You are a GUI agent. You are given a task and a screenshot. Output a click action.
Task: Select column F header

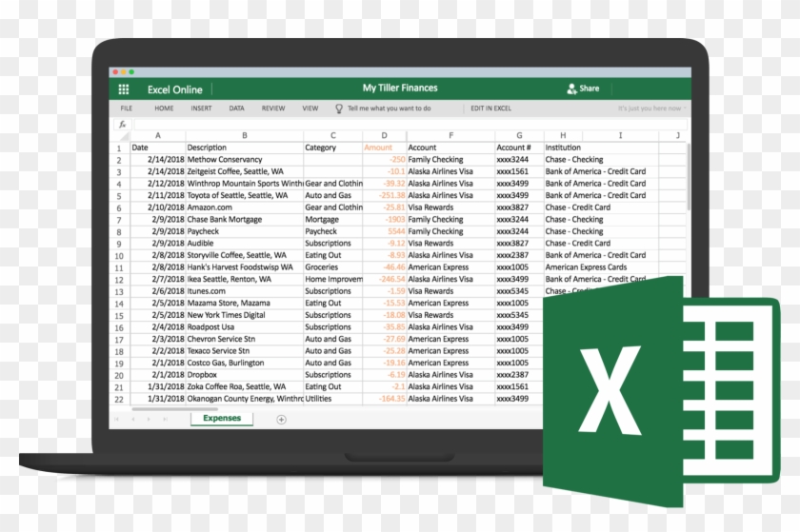(x=450, y=136)
